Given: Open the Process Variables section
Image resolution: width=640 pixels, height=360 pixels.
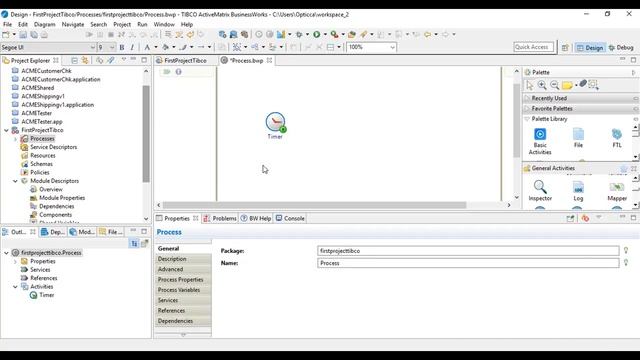Looking at the screenshot, I should pos(183,290).
